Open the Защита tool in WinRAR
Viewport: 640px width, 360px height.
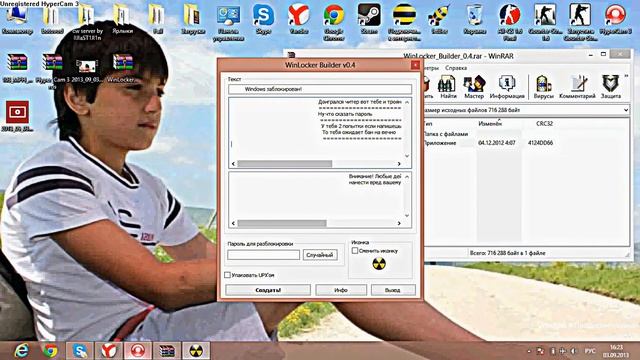[x=611, y=87]
